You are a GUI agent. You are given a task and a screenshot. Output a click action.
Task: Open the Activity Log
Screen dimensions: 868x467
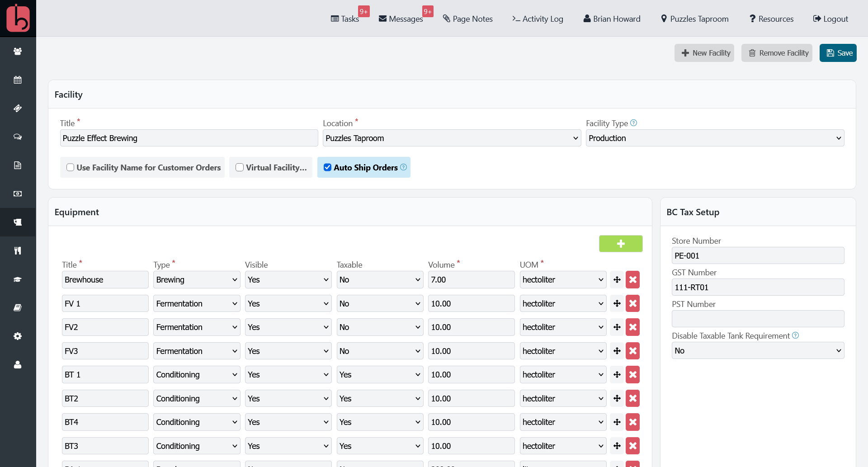(x=538, y=19)
